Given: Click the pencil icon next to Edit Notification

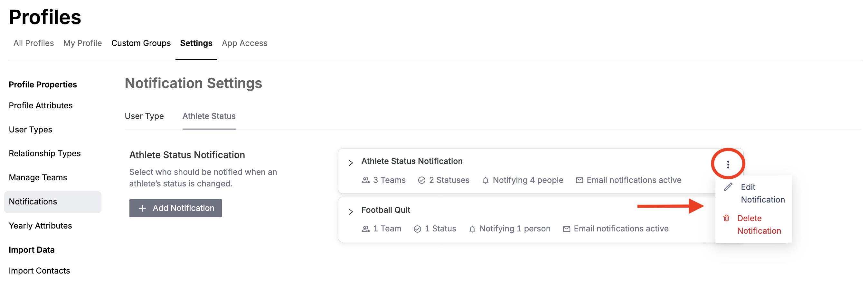Looking at the screenshot, I should 729,187.
